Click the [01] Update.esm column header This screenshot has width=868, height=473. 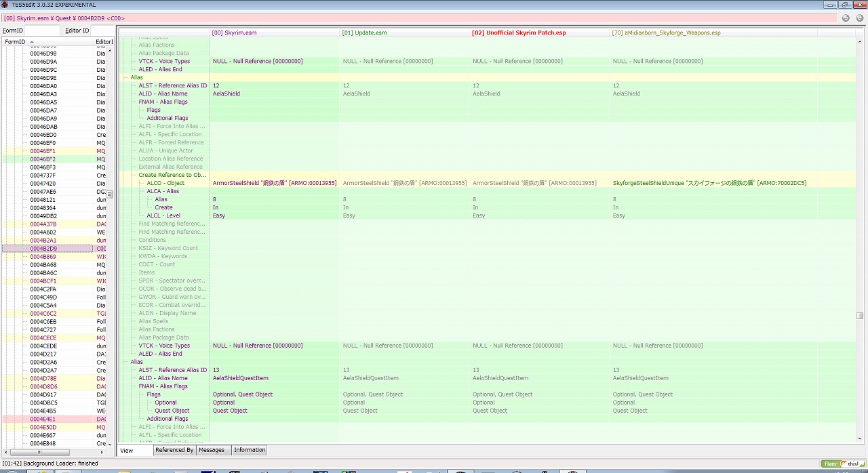pos(405,33)
